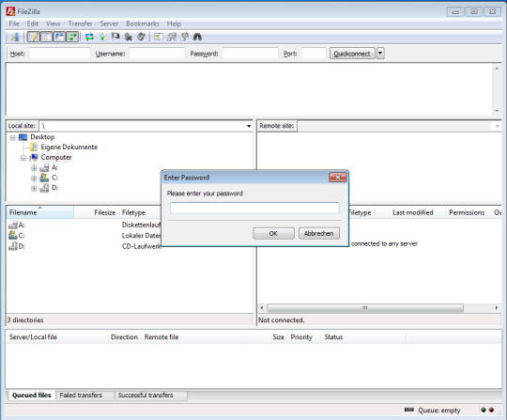
Task: Click Abbrechen in Enter Password dialog
Action: 319,233
